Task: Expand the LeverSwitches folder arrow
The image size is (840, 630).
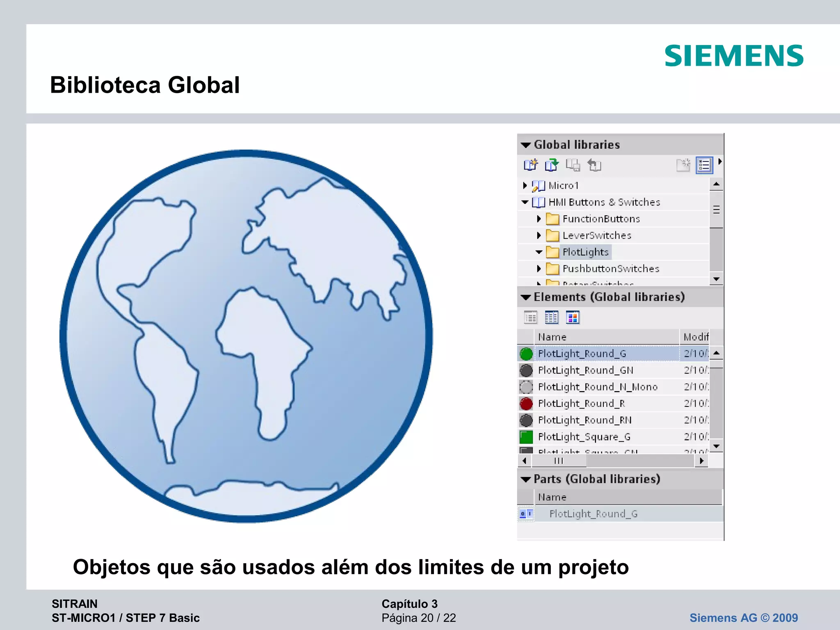Action: (x=539, y=235)
